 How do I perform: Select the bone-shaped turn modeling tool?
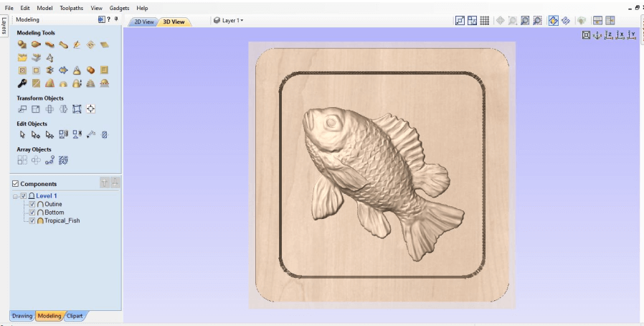(x=63, y=45)
